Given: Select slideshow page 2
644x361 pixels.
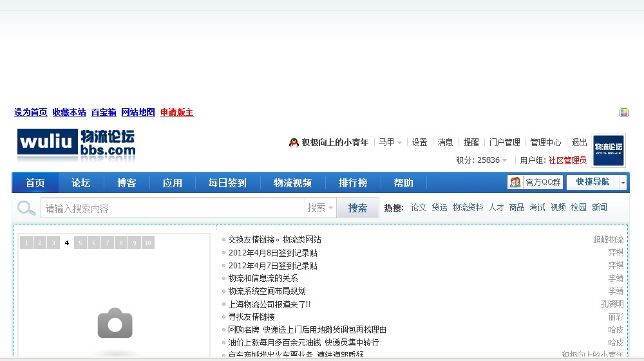Looking at the screenshot, I should (40, 243).
